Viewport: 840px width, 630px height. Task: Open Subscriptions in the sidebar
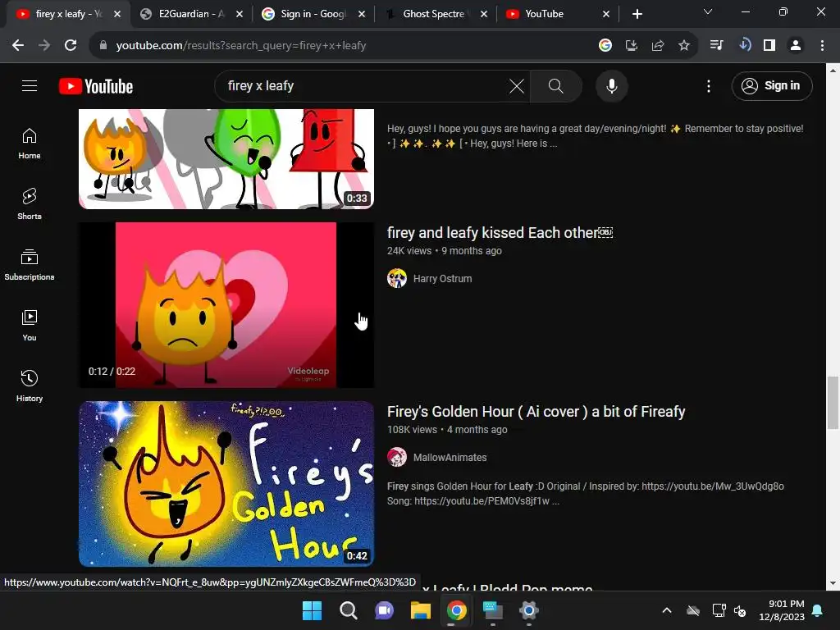click(30, 265)
